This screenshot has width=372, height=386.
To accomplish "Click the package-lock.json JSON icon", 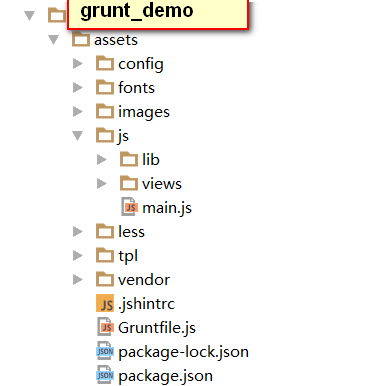I will (105, 351).
